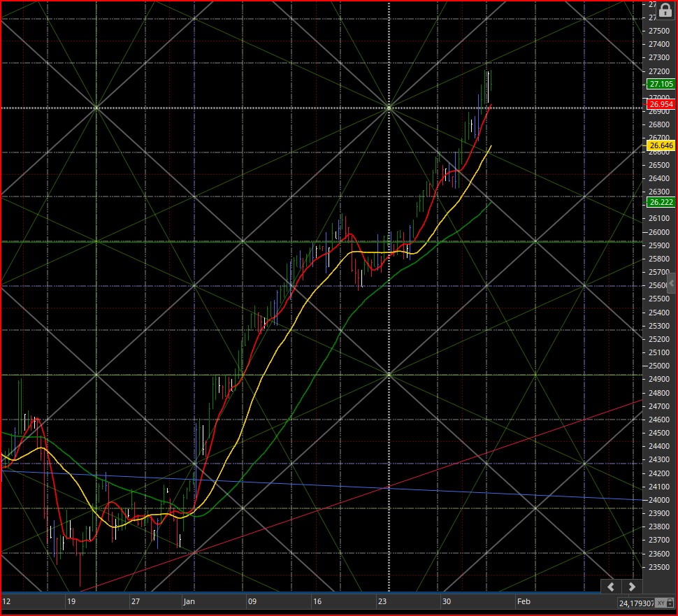Click the 27400 price axis label
The image size is (678, 616).
point(659,44)
